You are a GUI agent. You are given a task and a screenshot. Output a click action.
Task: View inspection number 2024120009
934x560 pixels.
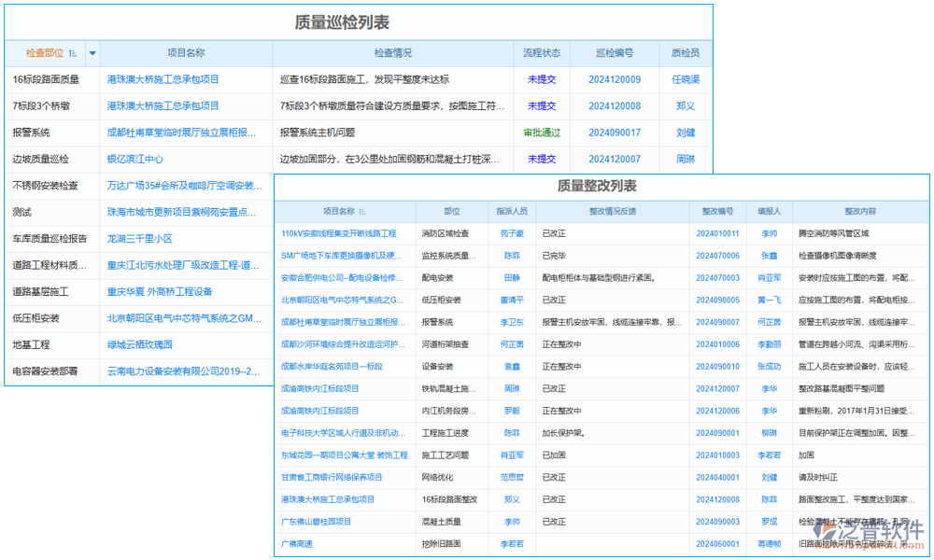click(616, 79)
